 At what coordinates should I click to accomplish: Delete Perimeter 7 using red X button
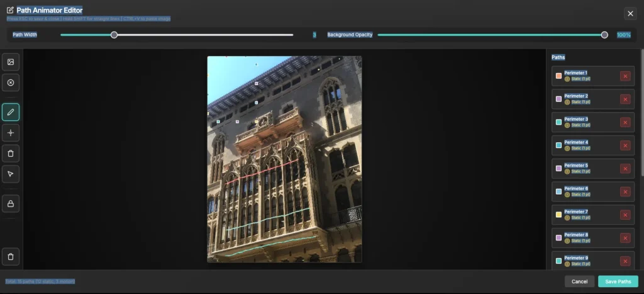point(625,215)
